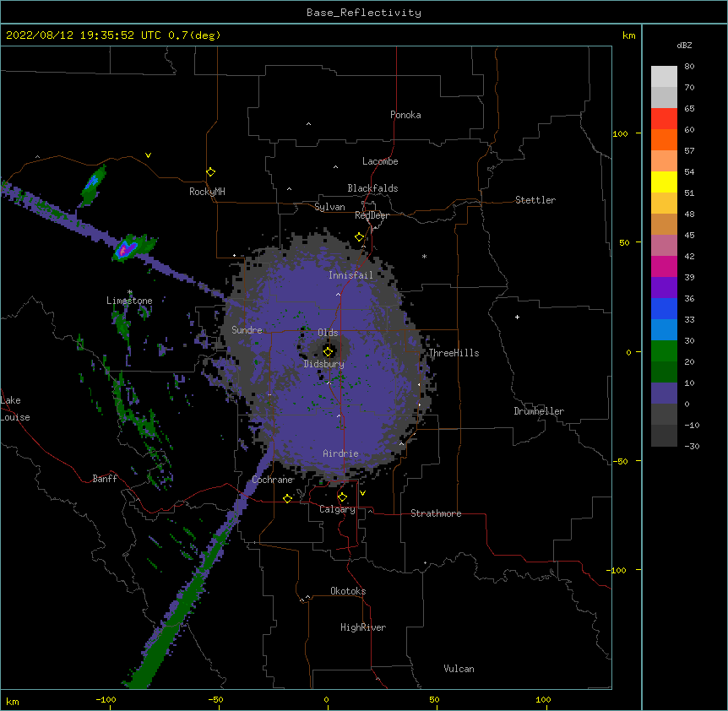Click the Drumheller label
Screen dimensions: 728x711
(x=539, y=411)
